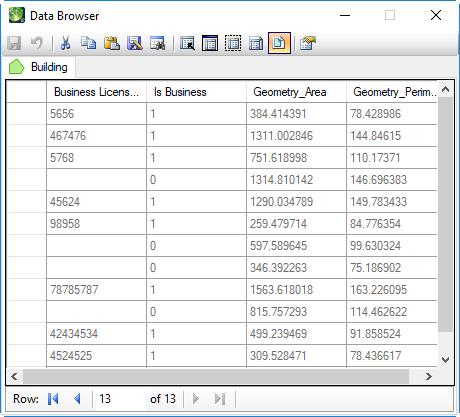460x417 pixels.
Task: Go to first row navigation button
Action: (53, 399)
